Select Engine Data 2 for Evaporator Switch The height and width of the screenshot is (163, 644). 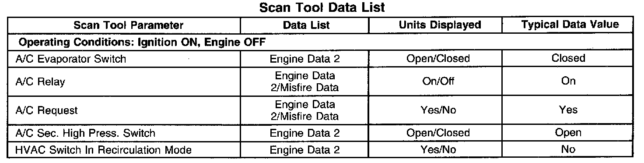[x=305, y=59]
